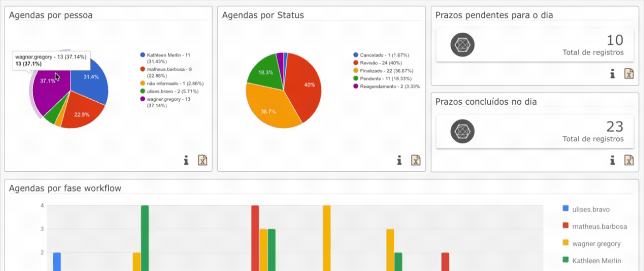The height and width of the screenshot is (271, 644).
Task: Export Prazos concluídos no dia to Excel
Action: point(629,160)
